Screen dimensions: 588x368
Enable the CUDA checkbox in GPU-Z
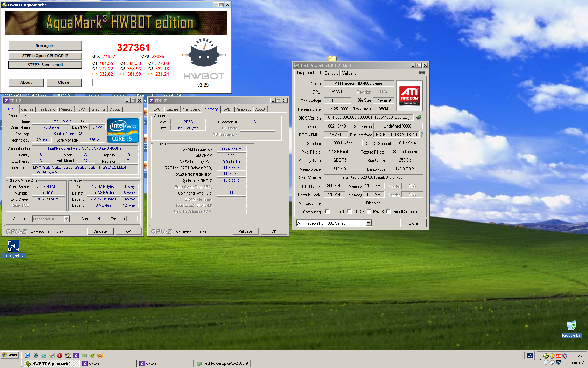[x=349, y=211]
